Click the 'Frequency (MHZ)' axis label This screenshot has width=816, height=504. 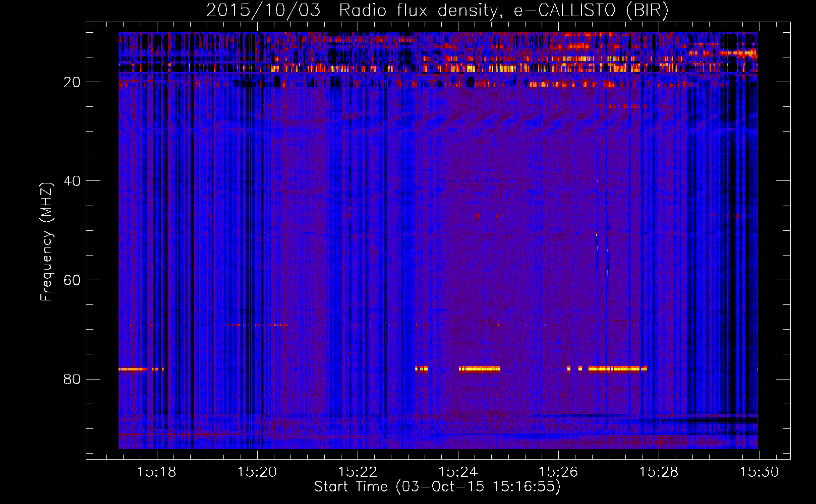tap(46, 242)
